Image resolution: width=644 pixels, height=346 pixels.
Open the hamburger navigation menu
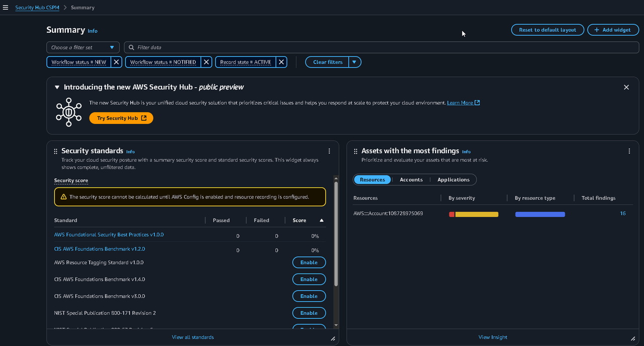[6, 8]
